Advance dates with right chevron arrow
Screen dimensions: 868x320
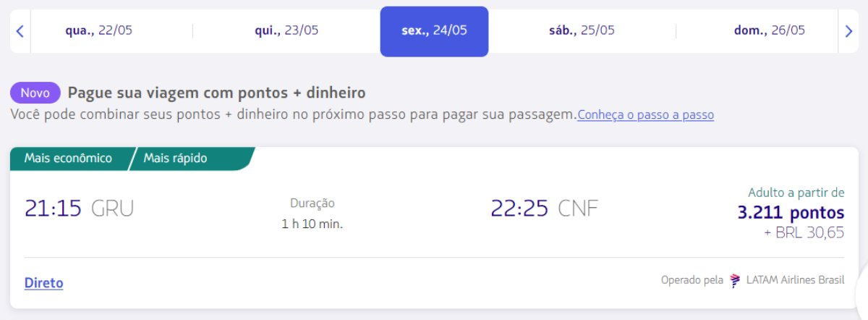[848, 31]
